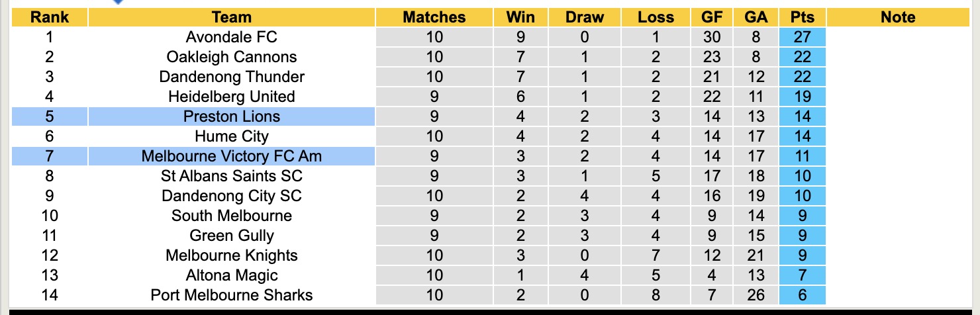Select Port Melbourne Sharks in the table

(232, 295)
